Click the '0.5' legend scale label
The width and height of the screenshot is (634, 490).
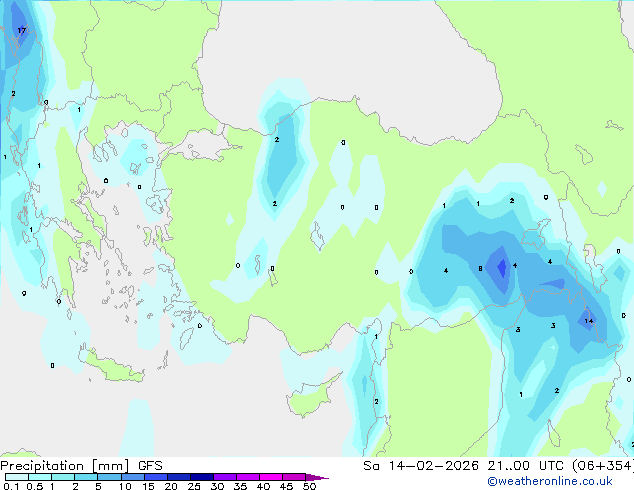coord(35,486)
